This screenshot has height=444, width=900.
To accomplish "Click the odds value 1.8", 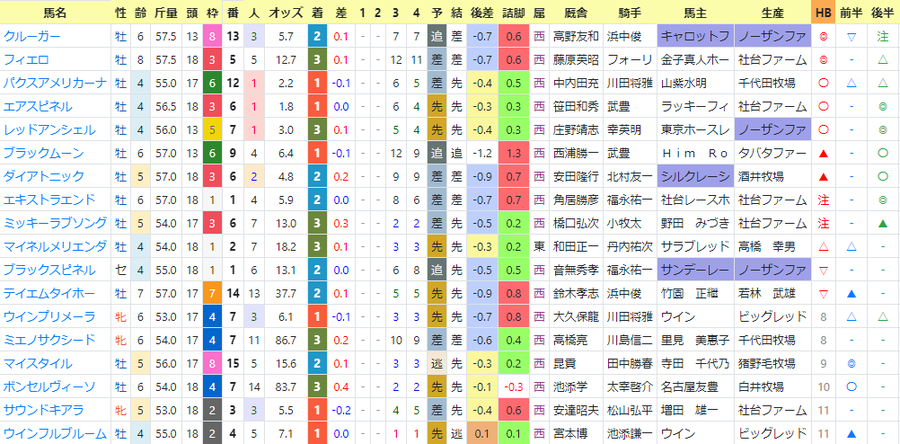I will coord(285,106).
